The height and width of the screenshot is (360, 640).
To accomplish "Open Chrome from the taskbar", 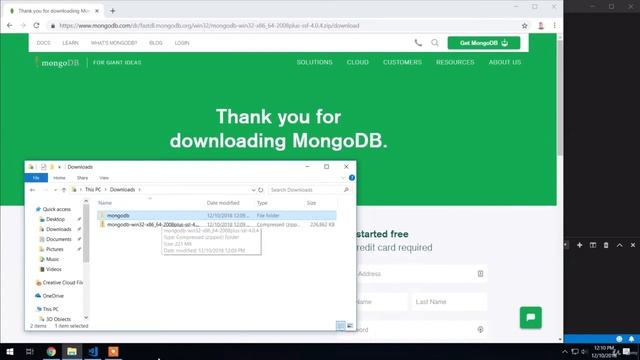I will pyautogui.click(x=51, y=351).
